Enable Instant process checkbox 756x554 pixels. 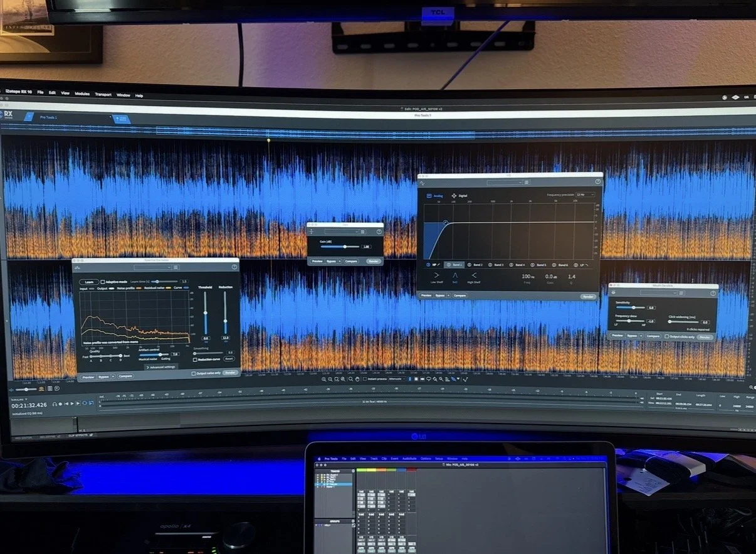click(365, 379)
